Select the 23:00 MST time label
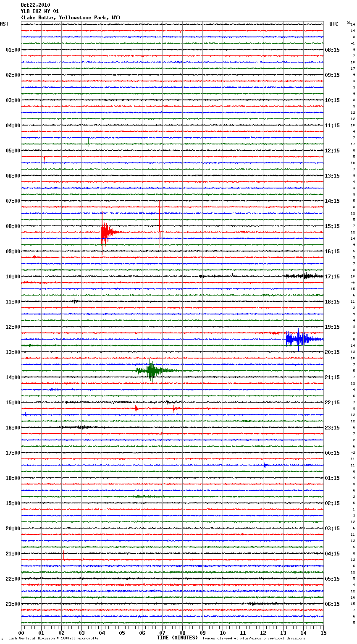Screen dimensions: 357x644 pos(13,604)
